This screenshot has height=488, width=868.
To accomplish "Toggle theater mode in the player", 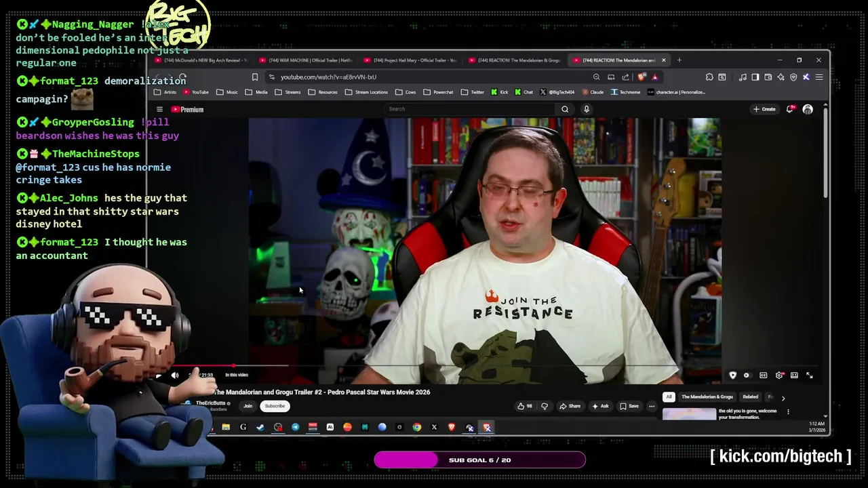I will [x=794, y=375].
